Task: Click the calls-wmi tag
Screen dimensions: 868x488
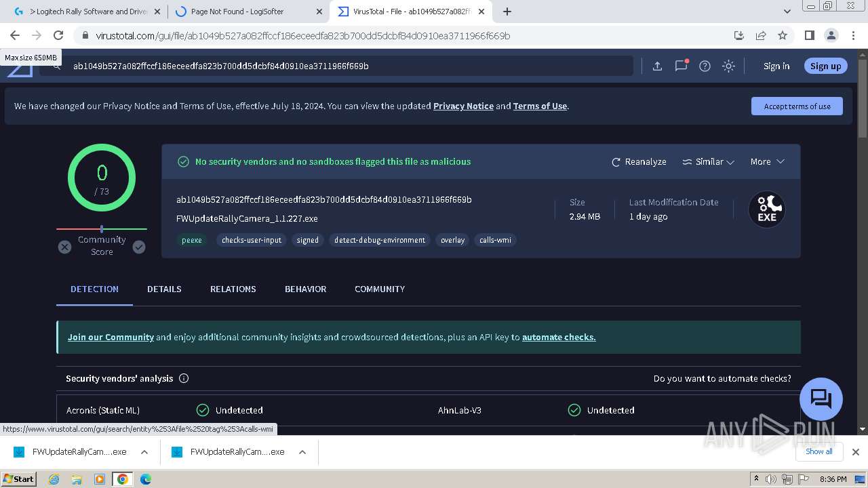Action: pyautogui.click(x=495, y=240)
